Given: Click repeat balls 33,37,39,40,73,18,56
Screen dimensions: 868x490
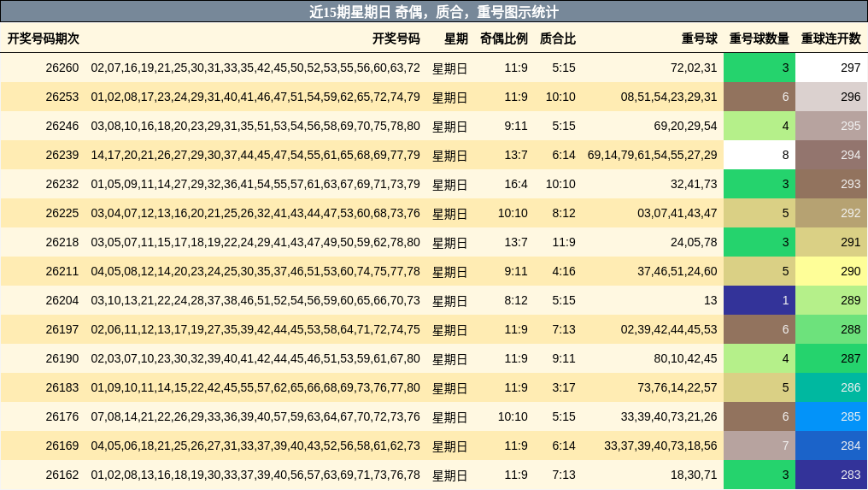Looking at the screenshot, I should coord(660,446).
